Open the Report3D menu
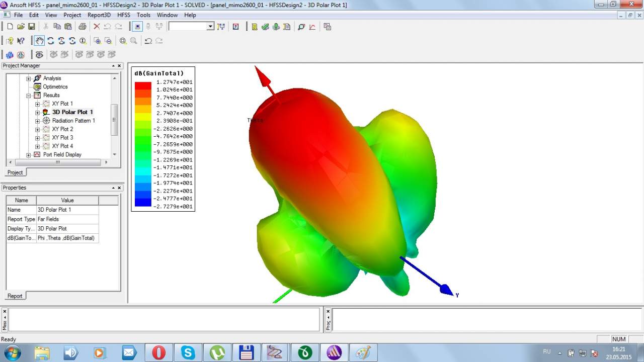 click(x=99, y=15)
